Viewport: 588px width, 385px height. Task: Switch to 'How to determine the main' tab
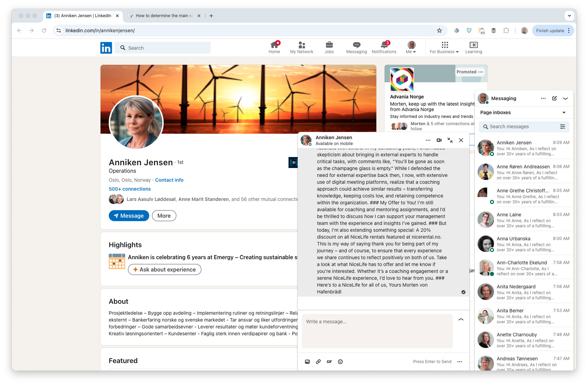coord(164,16)
